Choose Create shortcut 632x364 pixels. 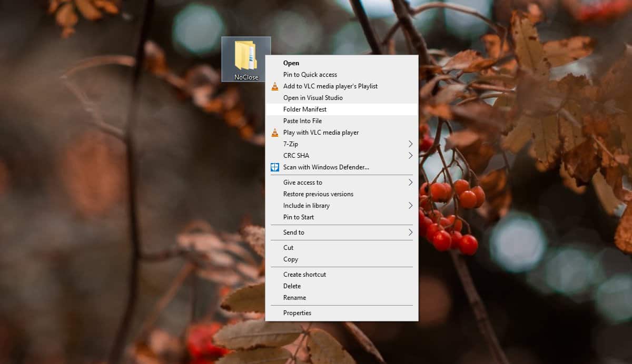[x=342, y=275]
